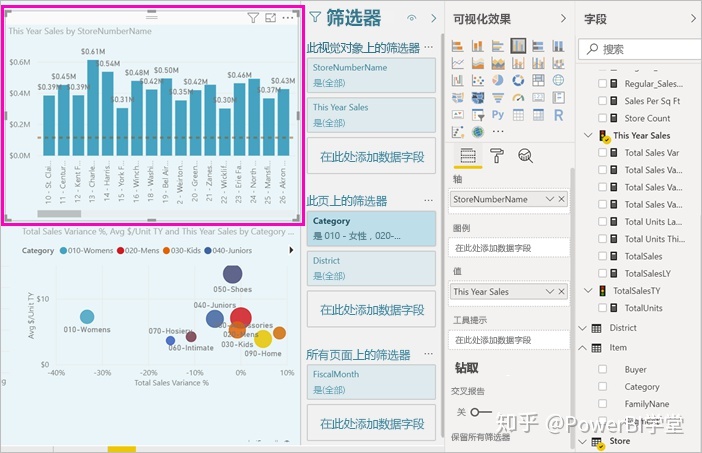This screenshot has width=702, height=453.
Task: Switch to the Fields well tab
Action: tap(468, 156)
